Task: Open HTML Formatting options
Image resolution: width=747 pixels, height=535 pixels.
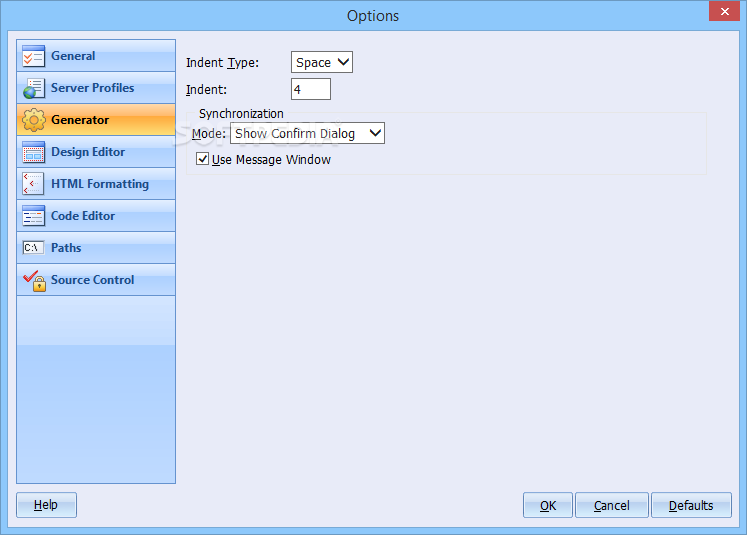Action: [96, 184]
